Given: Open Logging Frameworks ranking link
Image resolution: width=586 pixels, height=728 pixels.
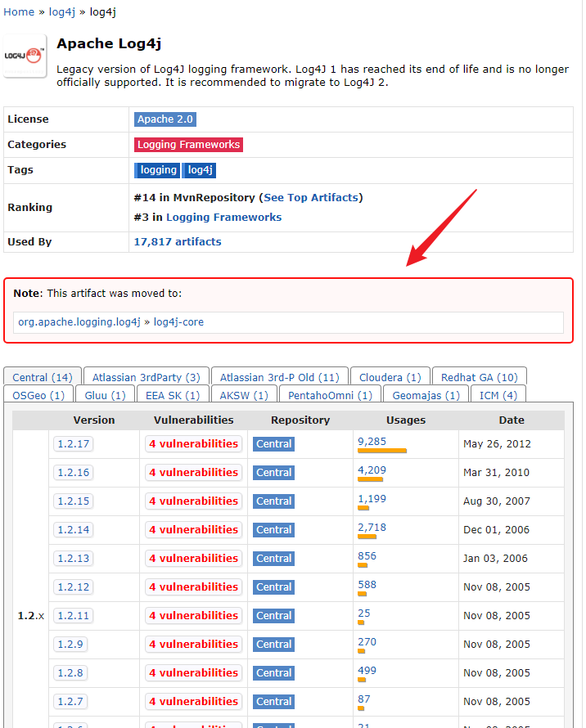Looking at the screenshot, I should pyautogui.click(x=223, y=218).
